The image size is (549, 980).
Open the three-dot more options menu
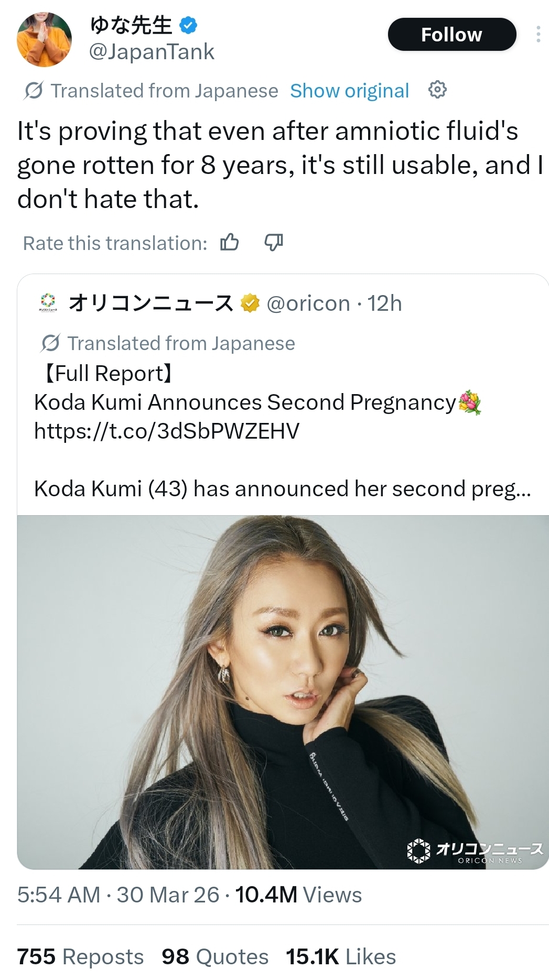coord(538,35)
